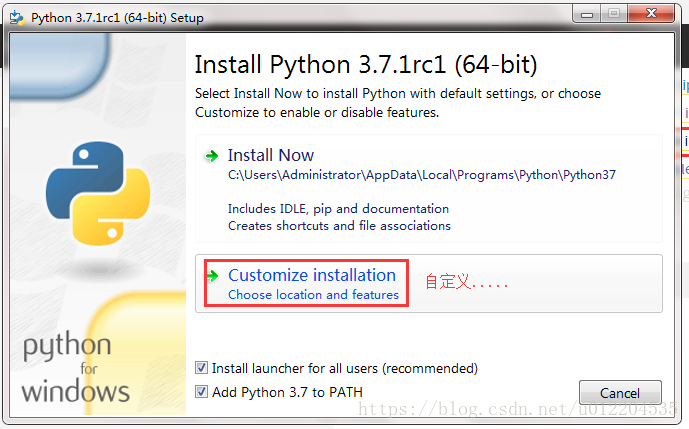This screenshot has height=429, width=689.
Task: Click the disabled maximize button
Action: point(614,14)
